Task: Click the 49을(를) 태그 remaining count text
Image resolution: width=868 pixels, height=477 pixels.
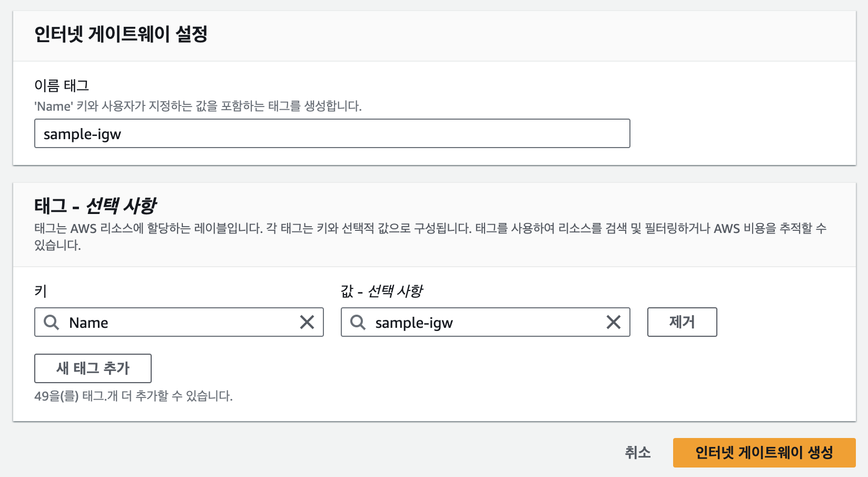Action: [133, 396]
